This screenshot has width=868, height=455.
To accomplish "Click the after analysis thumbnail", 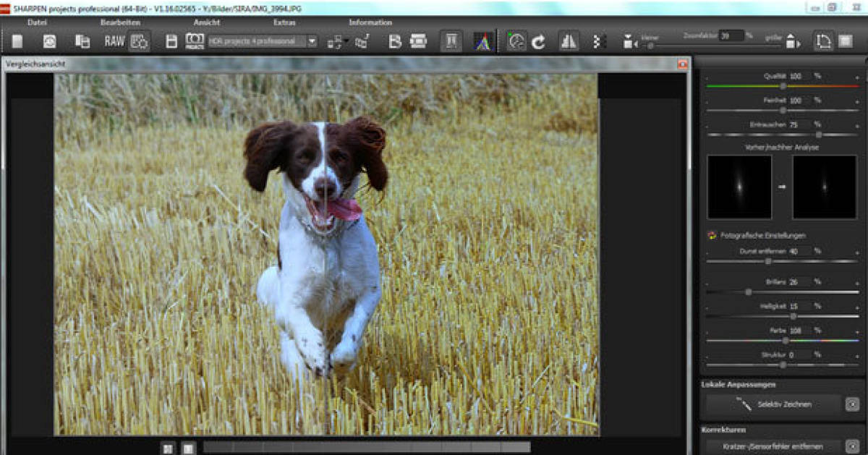I will click(825, 187).
